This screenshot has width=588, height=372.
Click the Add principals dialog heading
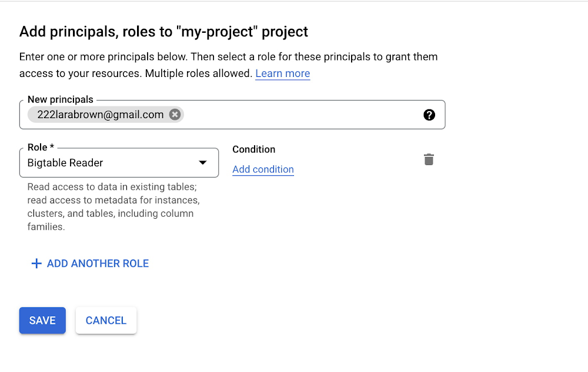coord(163,32)
